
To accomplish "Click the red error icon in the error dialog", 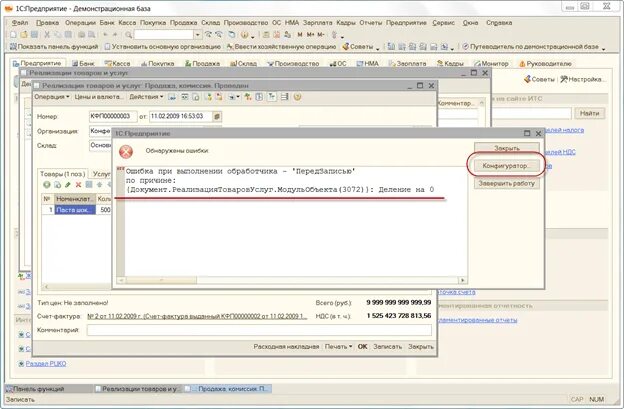I will [126, 151].
